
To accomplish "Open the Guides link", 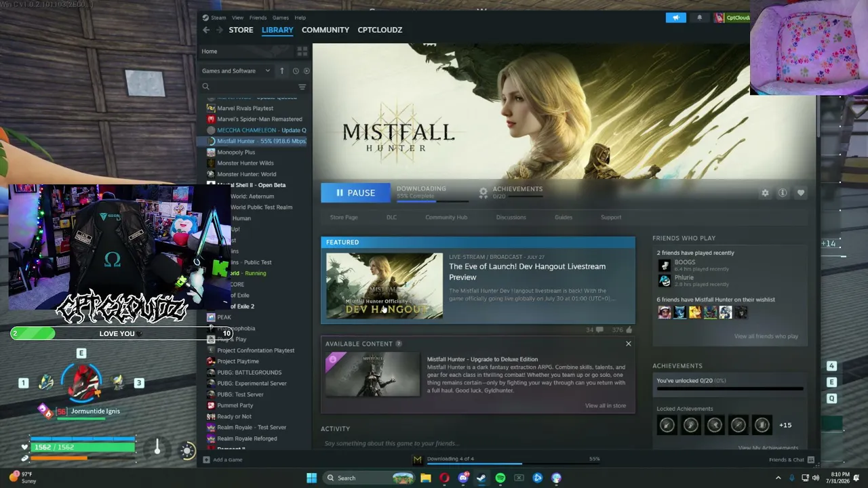I will (564, 218).
